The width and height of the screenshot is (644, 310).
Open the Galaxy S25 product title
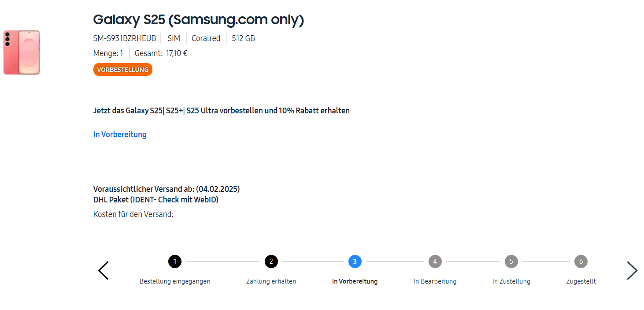pos(198,19)
